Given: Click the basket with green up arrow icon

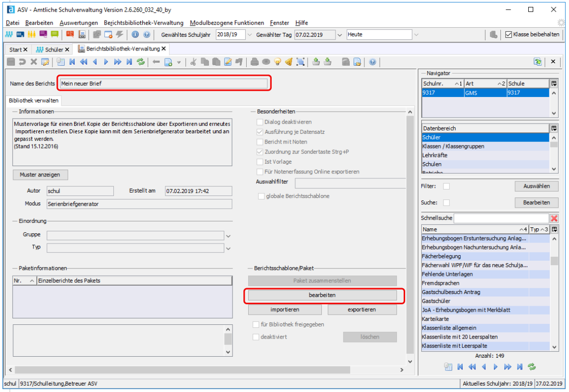Looking at the screenshot, I should (x=316, y=62).
